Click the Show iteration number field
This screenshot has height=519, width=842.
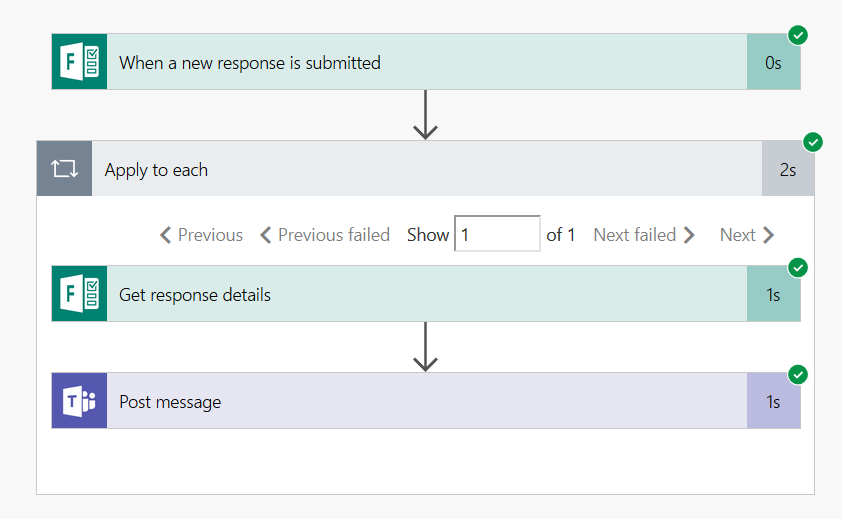coord(497,235)
